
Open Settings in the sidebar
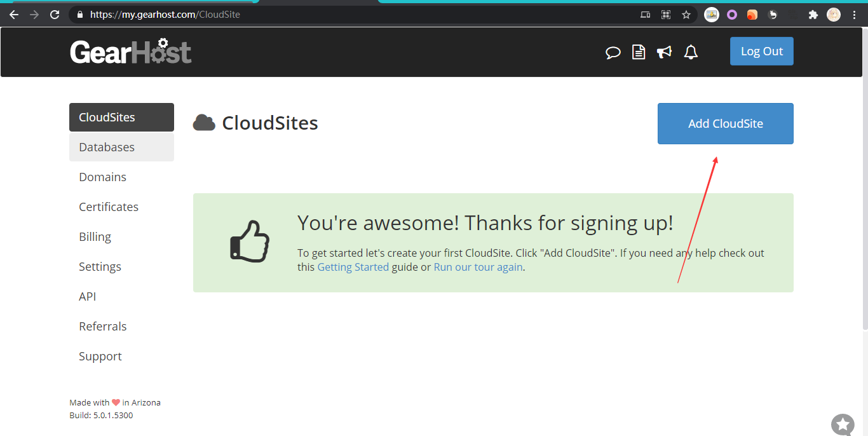(x=121, y=267)
